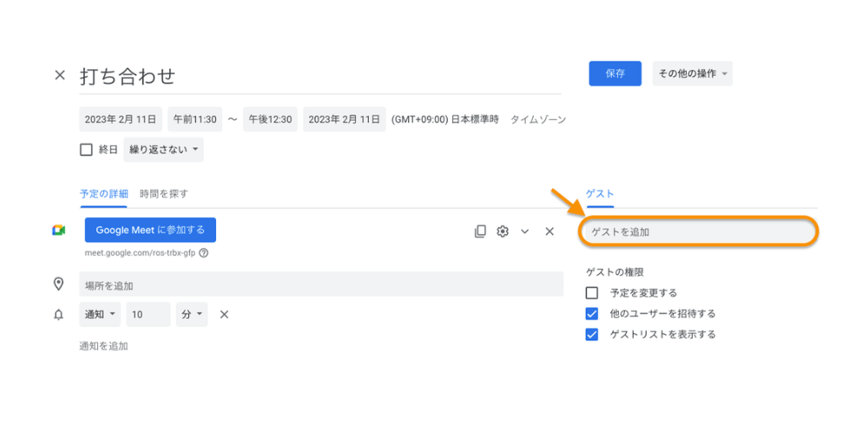Click the ゲストを追加 input field
Viewport: 868px width, 434px height.
click(698, 232)
